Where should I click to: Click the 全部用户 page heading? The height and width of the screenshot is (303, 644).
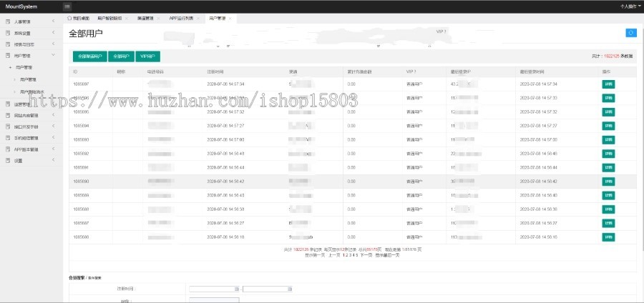86,34
